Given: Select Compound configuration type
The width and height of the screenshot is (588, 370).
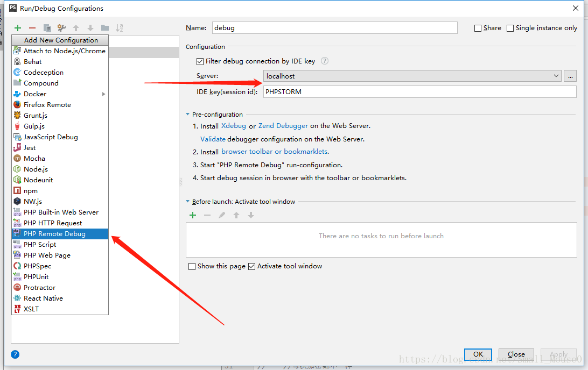Looking at the screenshot, I should tap(60, 83).
